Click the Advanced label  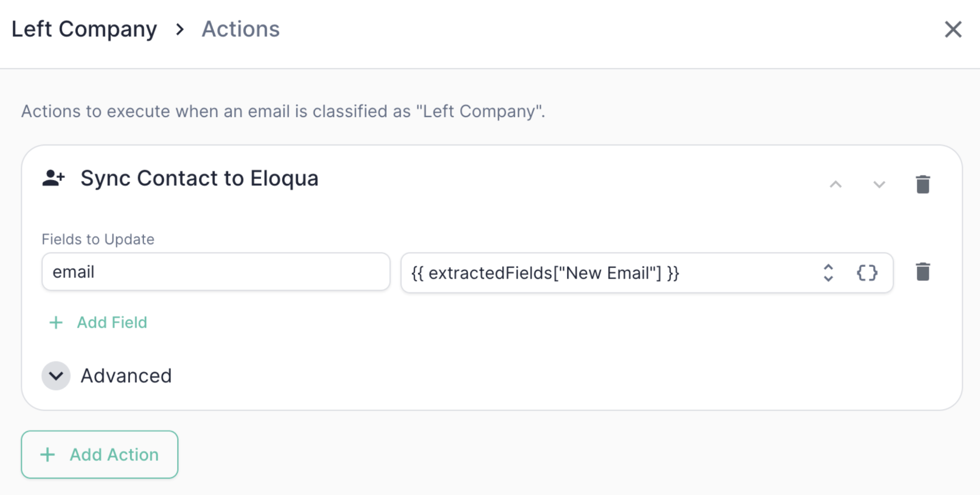(x=126, y=375)
